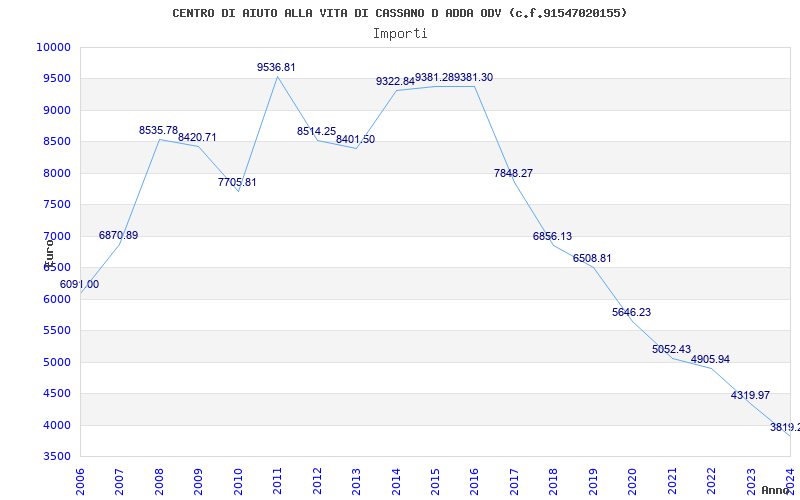Click the 8401.50 value label
The width and height of the screenshot is (800, 500).
click(356, 140)
